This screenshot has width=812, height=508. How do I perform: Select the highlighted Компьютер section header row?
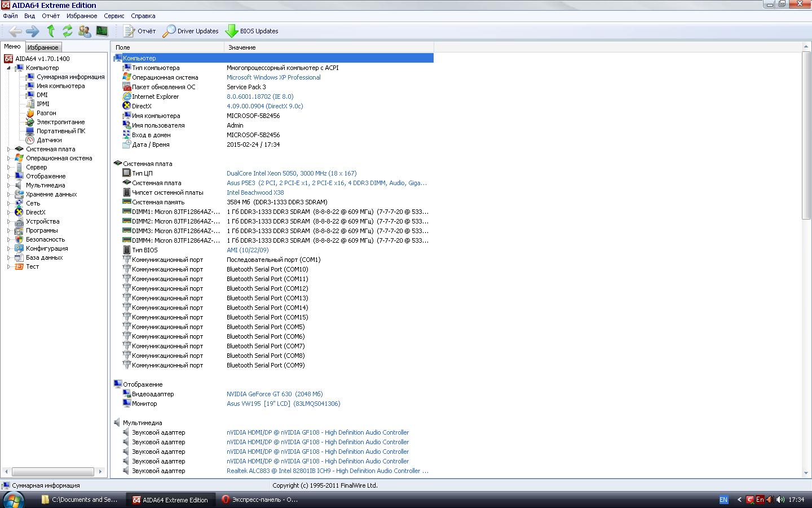[273, 58]
